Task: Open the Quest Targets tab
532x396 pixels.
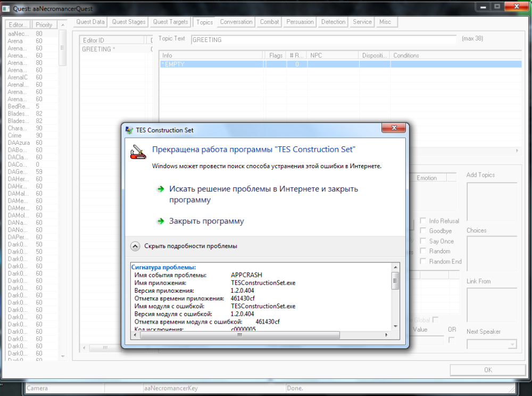Action: pos(170,22)
